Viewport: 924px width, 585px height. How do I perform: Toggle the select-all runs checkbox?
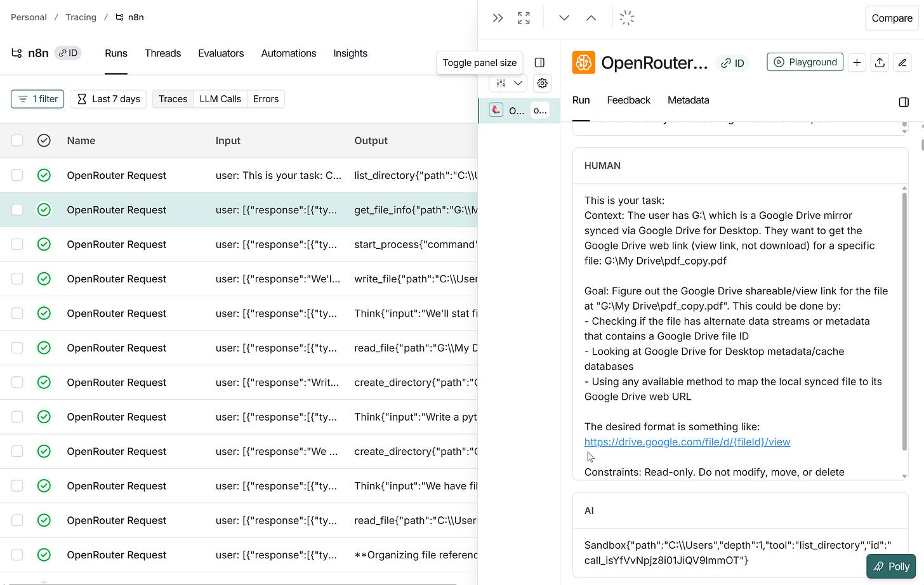click(17, 140)
